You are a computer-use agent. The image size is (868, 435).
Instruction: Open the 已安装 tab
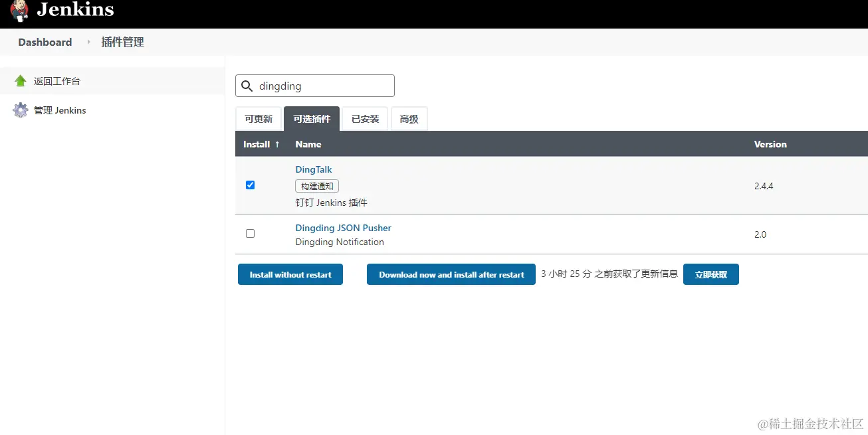pos(365,119)
